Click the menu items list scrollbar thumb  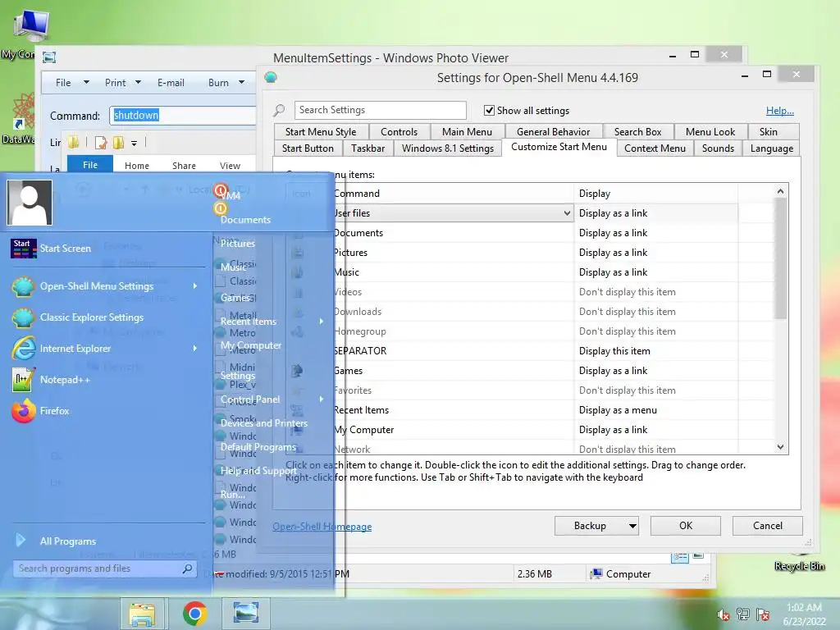[x=781, y=258]
